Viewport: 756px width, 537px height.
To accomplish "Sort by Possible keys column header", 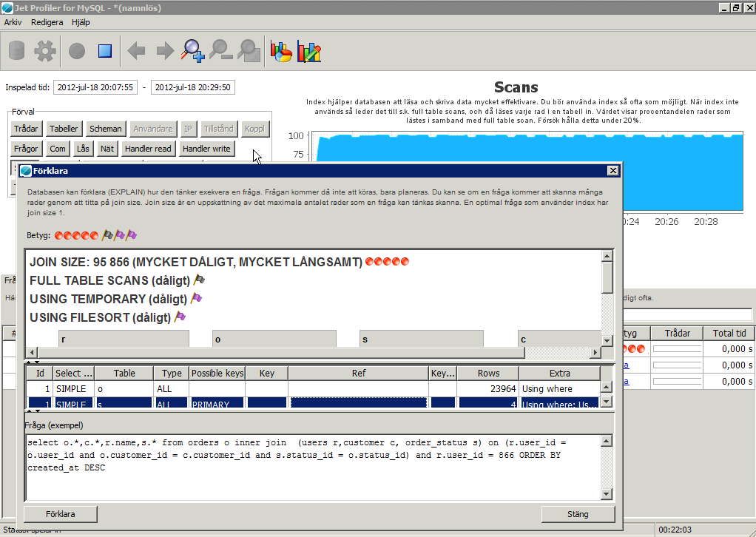I will coord(217,373).
